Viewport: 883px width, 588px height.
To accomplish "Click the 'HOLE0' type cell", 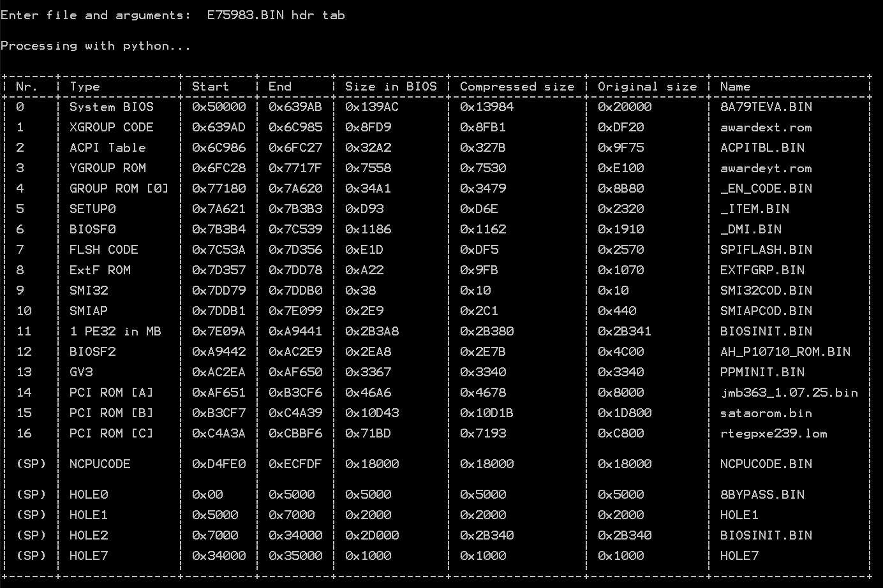I will click(89, 495).
